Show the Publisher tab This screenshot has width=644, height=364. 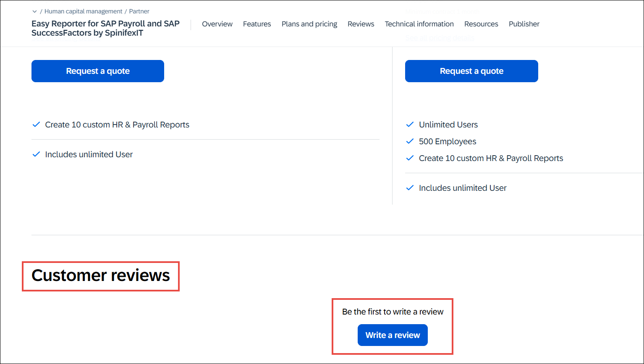tap(524, 24)
